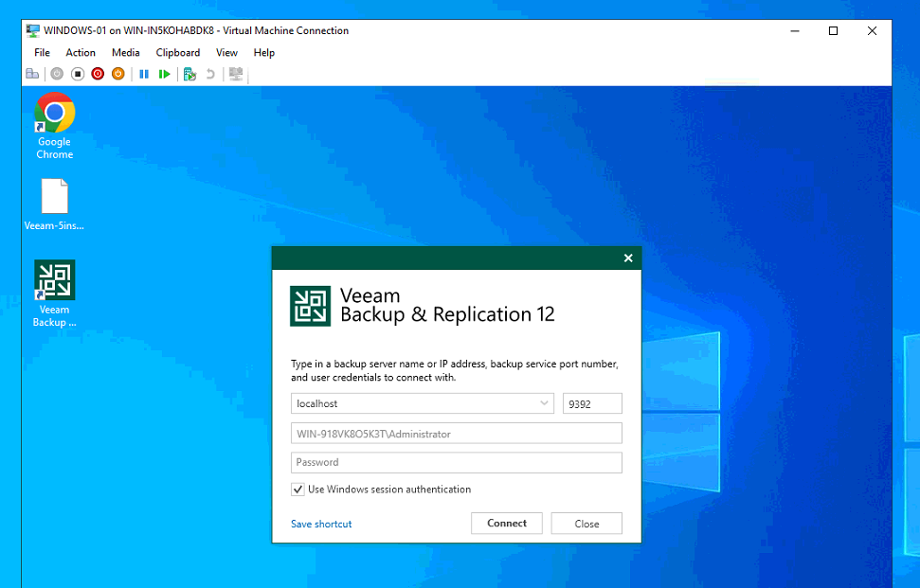Image resolution: width=920 pixels, height=588 pixels.
Task: Click the Password field
Action: pyautogui.click(x=457, y=462)
